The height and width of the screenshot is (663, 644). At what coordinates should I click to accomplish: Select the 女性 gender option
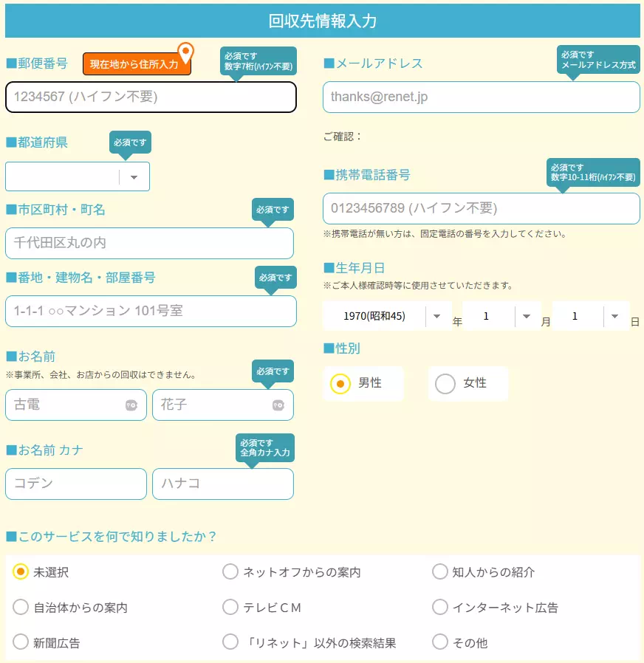point(445,384)
